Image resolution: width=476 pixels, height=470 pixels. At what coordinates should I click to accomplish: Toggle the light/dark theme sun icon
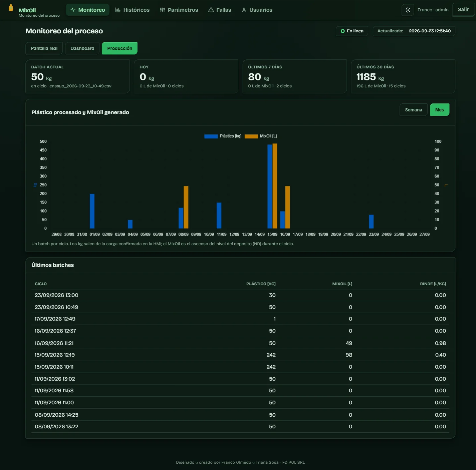pyautogui.click(x=408, y=10)
